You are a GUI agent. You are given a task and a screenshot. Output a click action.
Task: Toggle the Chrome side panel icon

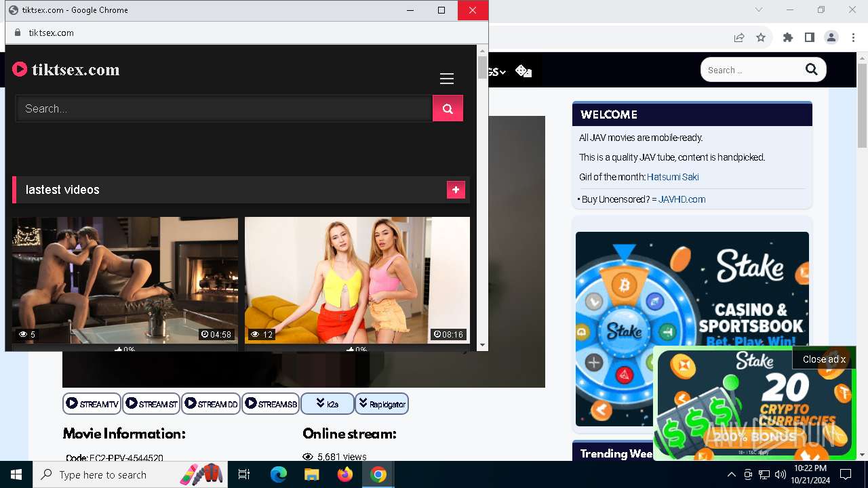[809, 38]
